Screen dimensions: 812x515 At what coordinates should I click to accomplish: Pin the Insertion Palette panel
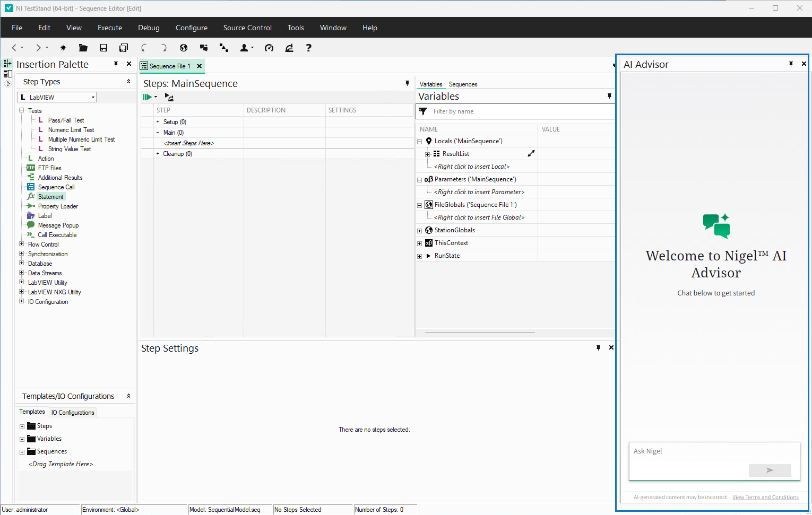116,64
